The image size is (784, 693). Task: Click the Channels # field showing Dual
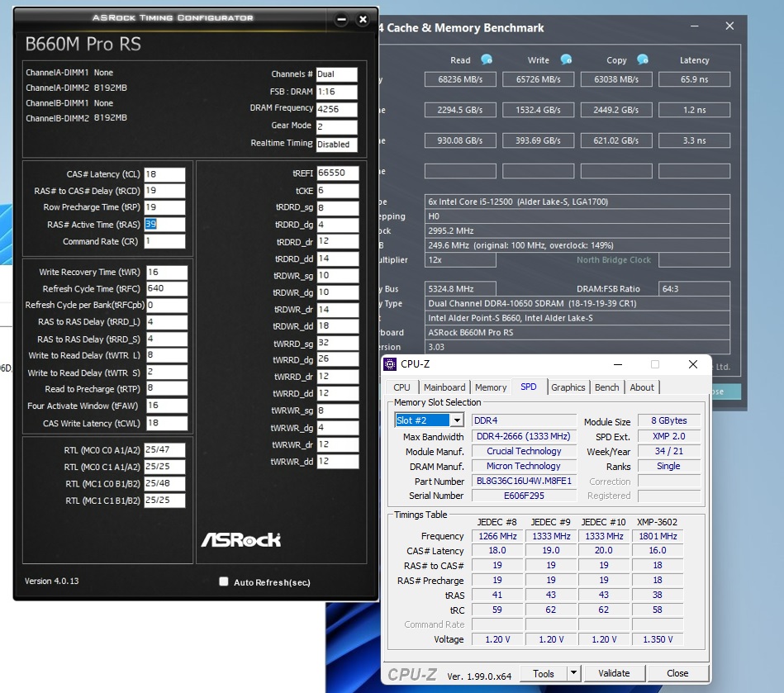pos(337,74)
